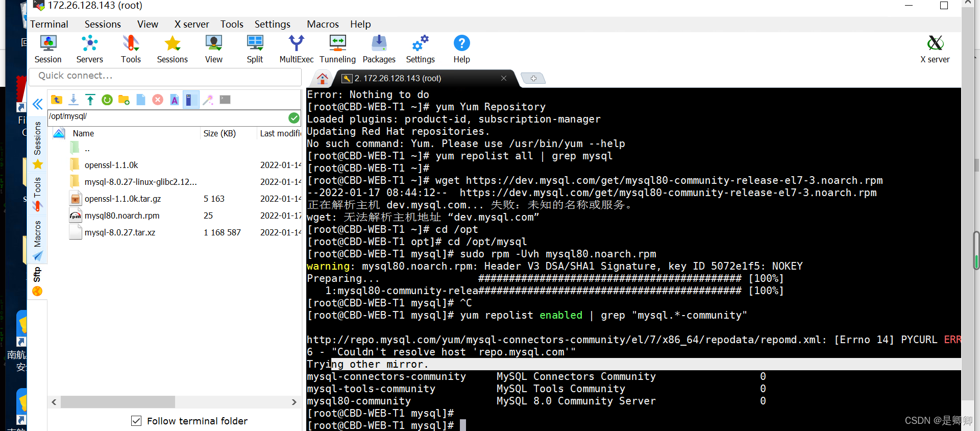Screen dimensions: 980x431
Task: Open the Macros vertical sidebar tab
Action: tap(37, 241)
